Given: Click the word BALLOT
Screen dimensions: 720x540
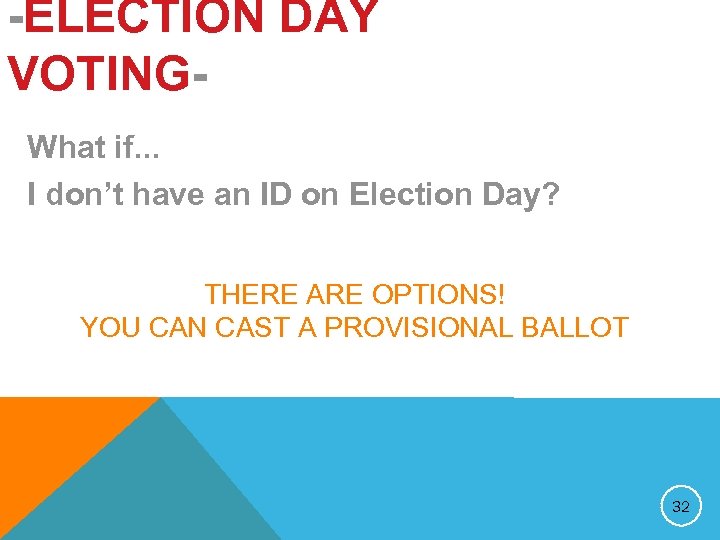Looking at the screenshot, I should 580,327.
